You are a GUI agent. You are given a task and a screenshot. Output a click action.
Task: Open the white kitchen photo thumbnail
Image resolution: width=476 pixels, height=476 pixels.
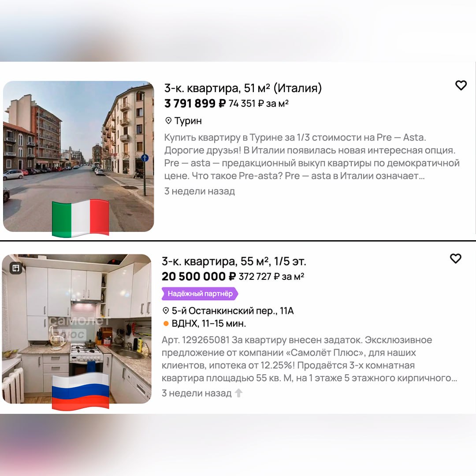coord(77,329)
